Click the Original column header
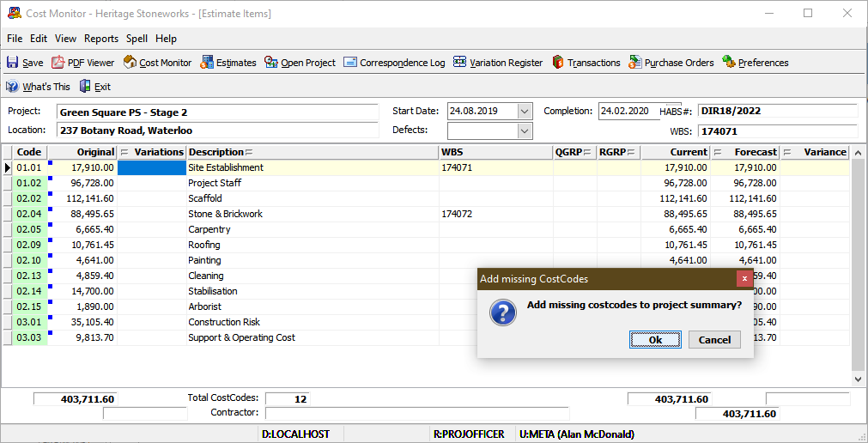 click(82, 152)
